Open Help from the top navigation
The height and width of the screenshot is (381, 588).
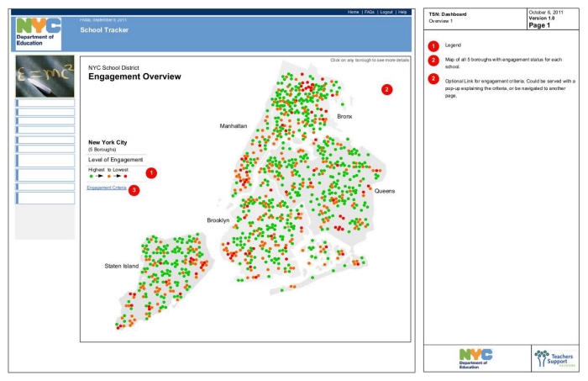point(402,12)
